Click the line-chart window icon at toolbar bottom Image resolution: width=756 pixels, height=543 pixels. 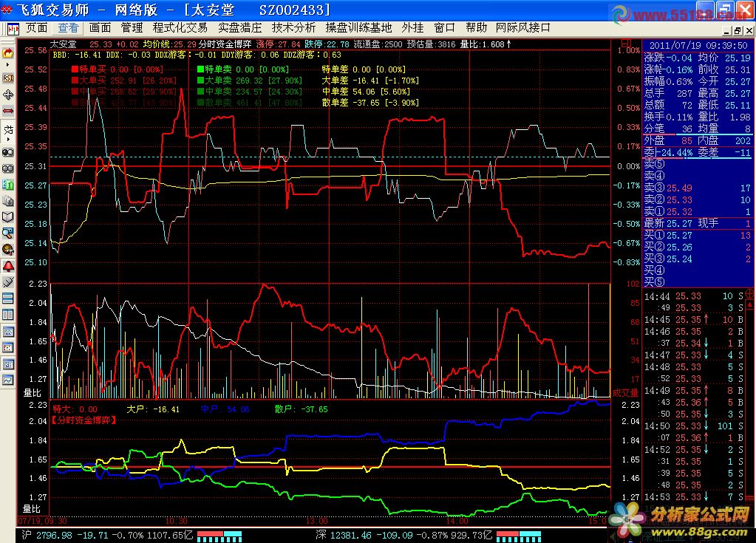(8, 380)
